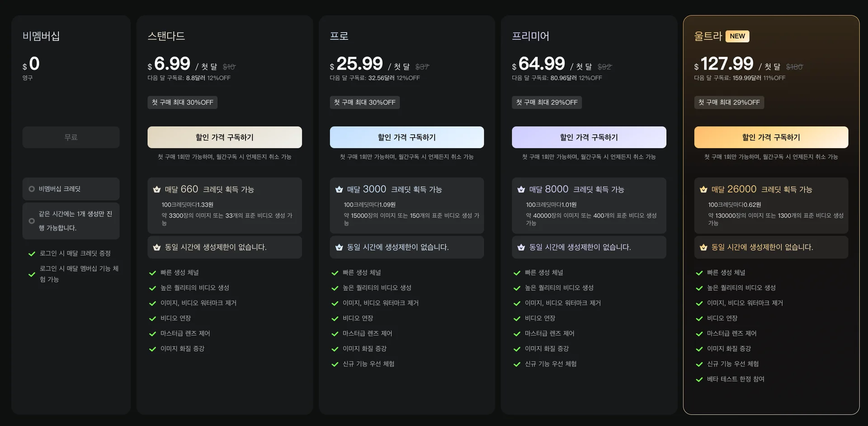Image resolution: width=868 pixels, height=426 pixels.
Task: Select the 같은 시간에는 1개 생성만 radio circle
Action: tap(31, 221)
